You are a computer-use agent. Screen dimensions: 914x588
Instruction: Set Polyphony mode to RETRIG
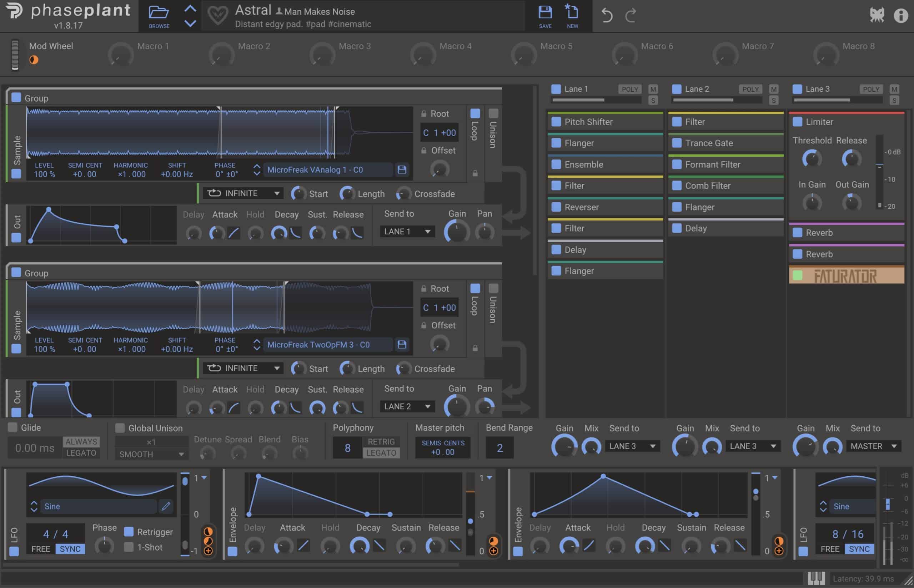coord(381,441)
